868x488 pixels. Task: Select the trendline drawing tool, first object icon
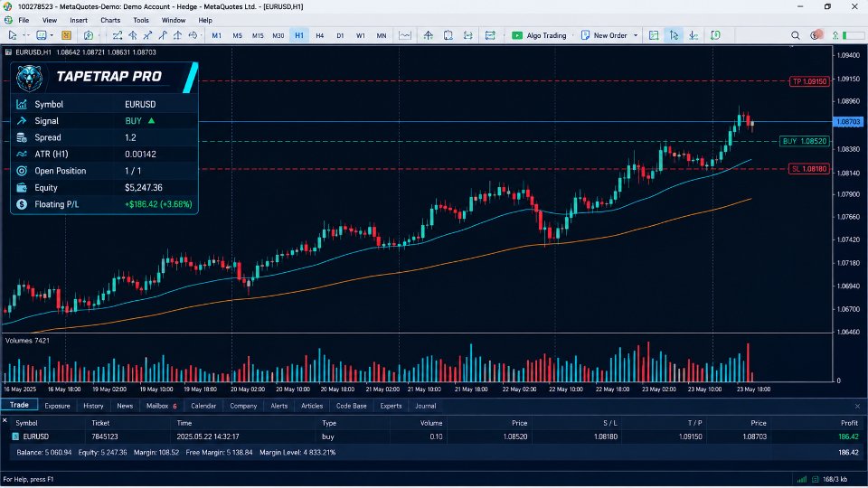118,35
